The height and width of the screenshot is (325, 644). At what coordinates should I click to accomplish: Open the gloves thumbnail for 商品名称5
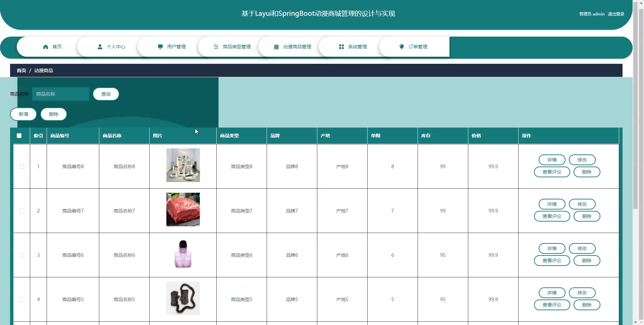pyautogui.click(x=183, y=298)
